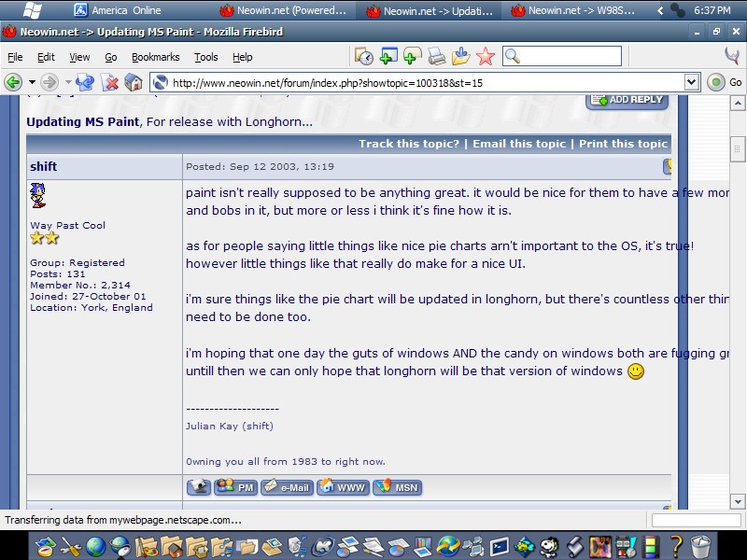This screenshot has width=747, height=560.
Task: Open the Back button history dropdown arrow
Action: click(x=31, y=82)
